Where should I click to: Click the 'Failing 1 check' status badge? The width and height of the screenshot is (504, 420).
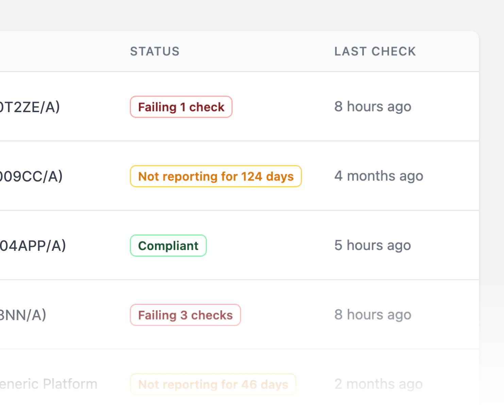[x=181, y=107]
